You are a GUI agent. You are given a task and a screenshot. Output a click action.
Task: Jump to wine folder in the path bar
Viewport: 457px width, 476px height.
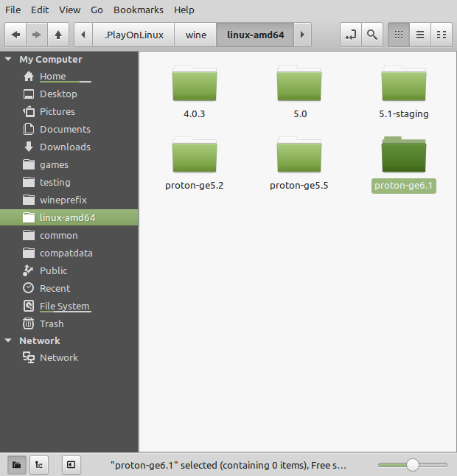click(x=196, y=35)
